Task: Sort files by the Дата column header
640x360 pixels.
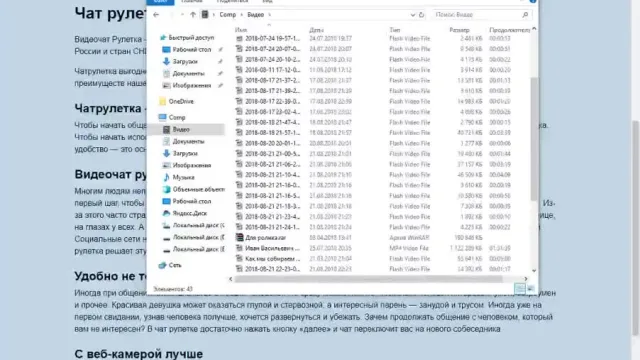Action: click(316, 30)
